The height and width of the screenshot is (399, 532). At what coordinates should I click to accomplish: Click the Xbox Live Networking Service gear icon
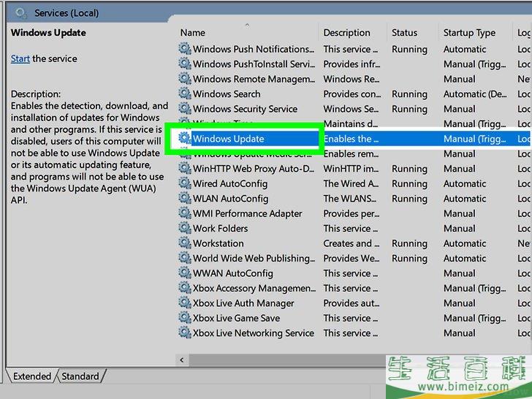[x=185, y=332]
